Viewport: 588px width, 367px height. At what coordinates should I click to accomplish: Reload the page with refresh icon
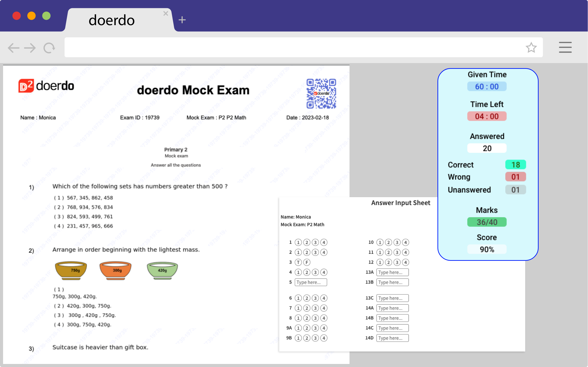[49, 48]
